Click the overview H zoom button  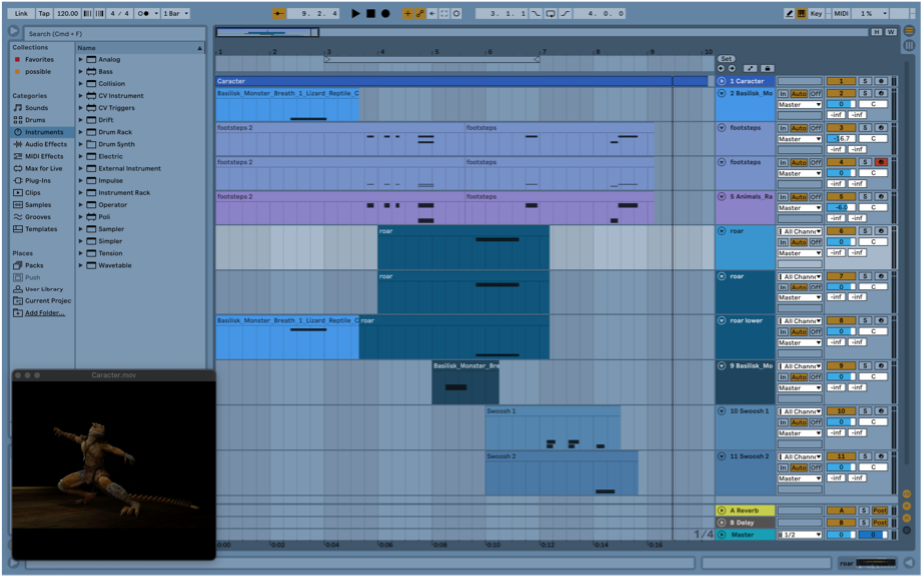(x=877, y=32)
